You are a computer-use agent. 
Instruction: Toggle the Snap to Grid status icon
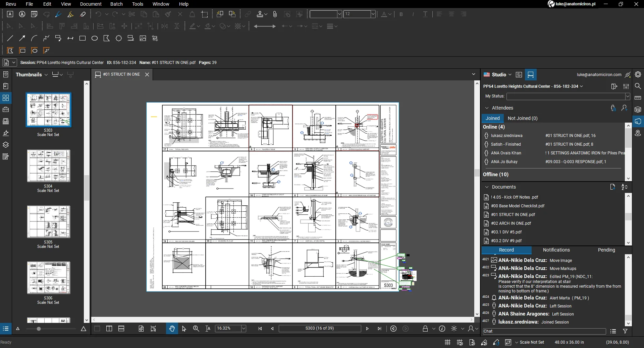(460, 342)
